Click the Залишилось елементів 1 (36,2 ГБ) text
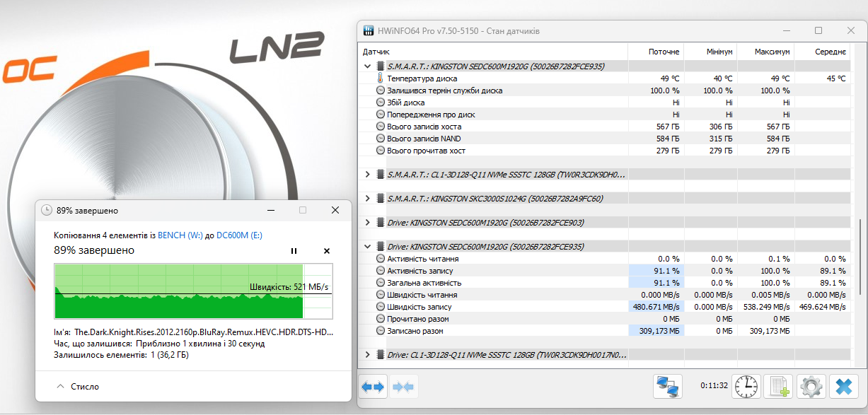This screenshot has width=868, height=415. tap(121, 355)
